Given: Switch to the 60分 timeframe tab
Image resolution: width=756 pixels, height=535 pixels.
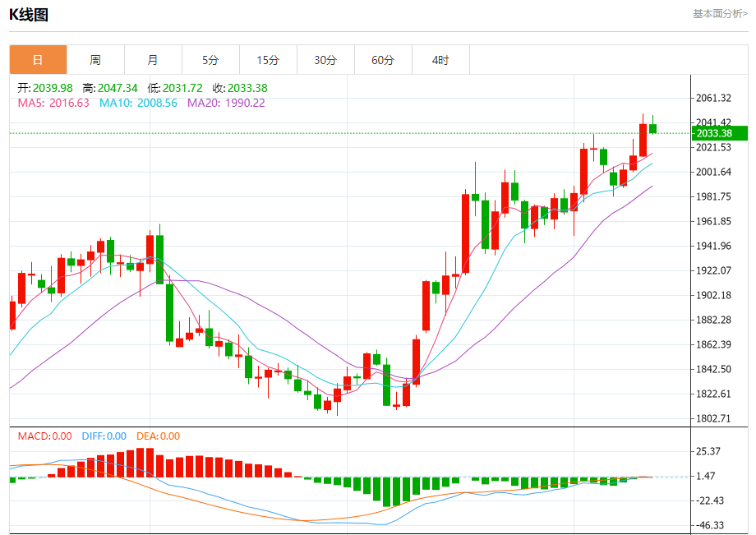Looking at the screenshot, I should (383, 60).
